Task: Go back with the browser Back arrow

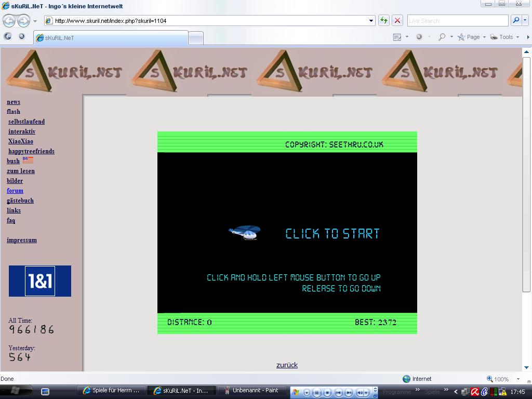Action: pyautogui.click(x=9, y=21)
